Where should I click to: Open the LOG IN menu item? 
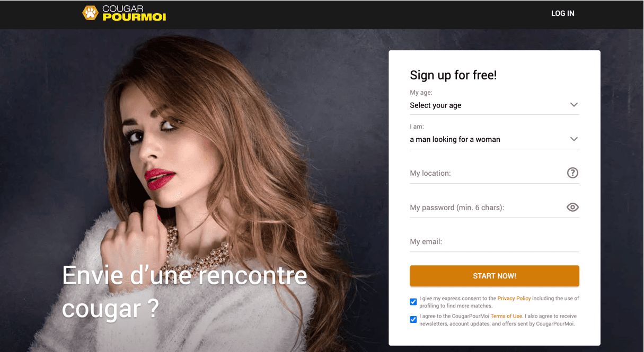coord(563,13)
